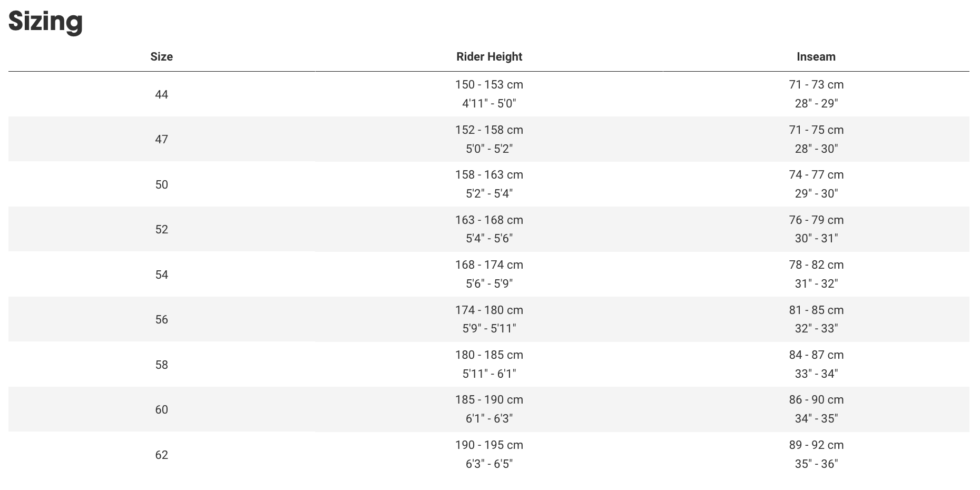This screenshot has width=980, height=490.
Task: Click size 58 row label
Action: click(161, 365)
